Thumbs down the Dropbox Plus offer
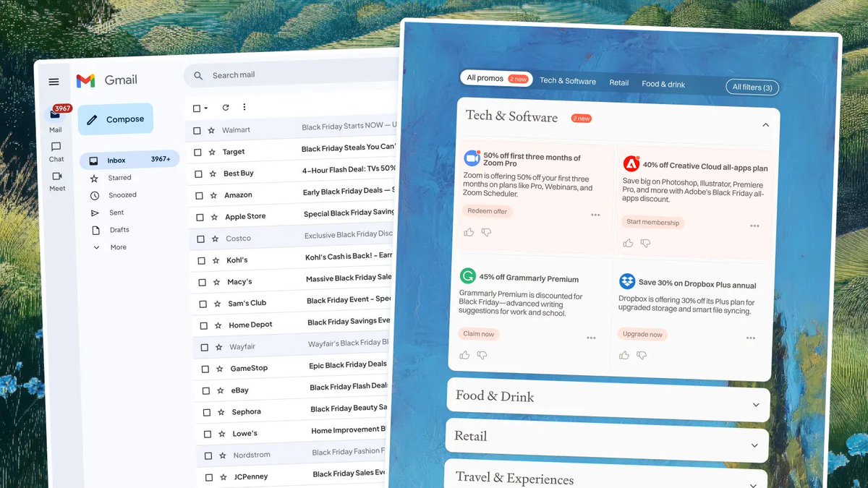The width and height of the screenshot is (868, 488). click(642, 355)
